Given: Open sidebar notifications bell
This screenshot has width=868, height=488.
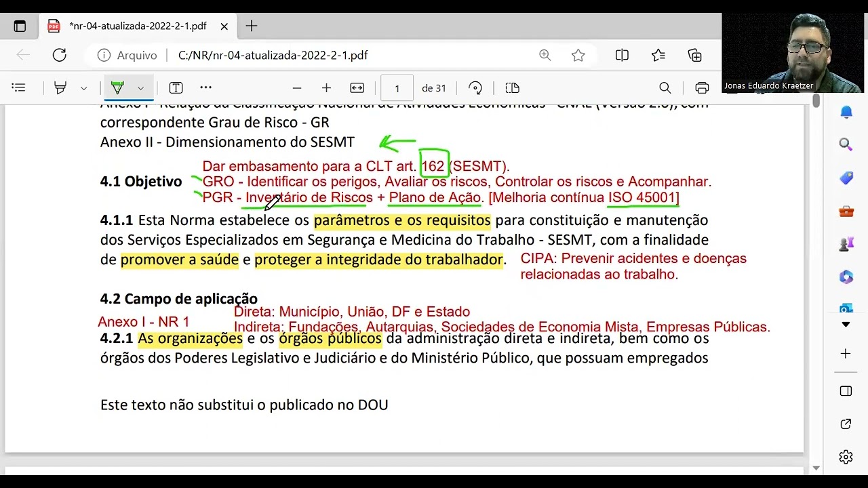Looking at the screenshot, I should (x=846, y=113).
